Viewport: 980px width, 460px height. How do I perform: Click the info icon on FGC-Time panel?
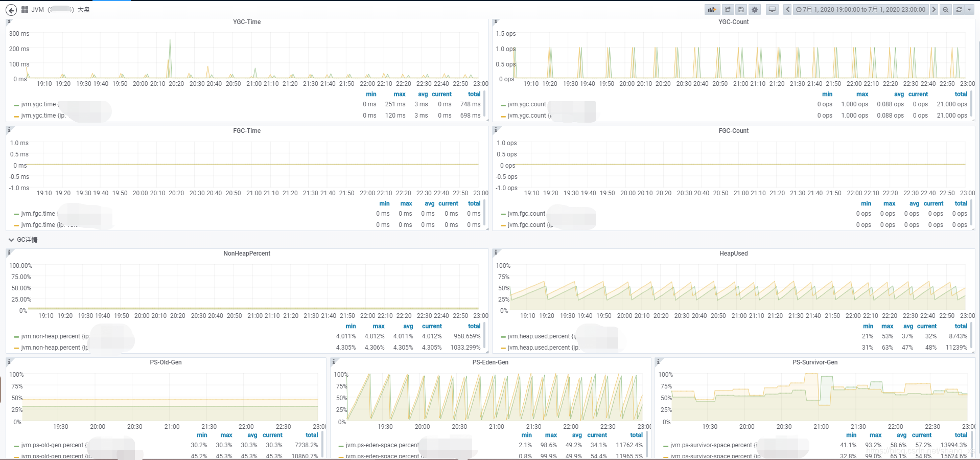coord(9,130)
